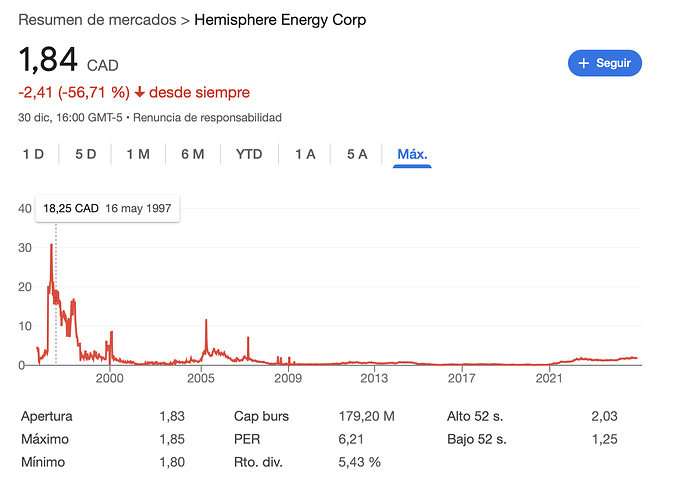Click the PER value 6,21

(x=351, y=439)
